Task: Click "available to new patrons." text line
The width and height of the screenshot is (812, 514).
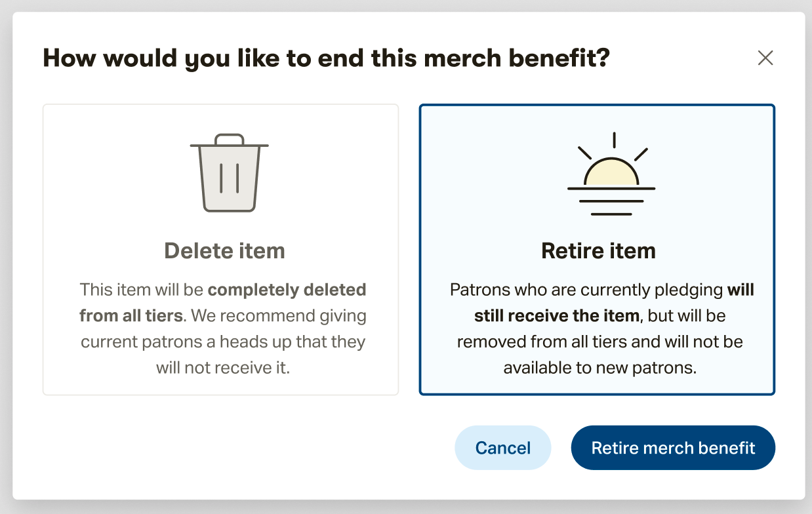Action: [x=600, y=368]
